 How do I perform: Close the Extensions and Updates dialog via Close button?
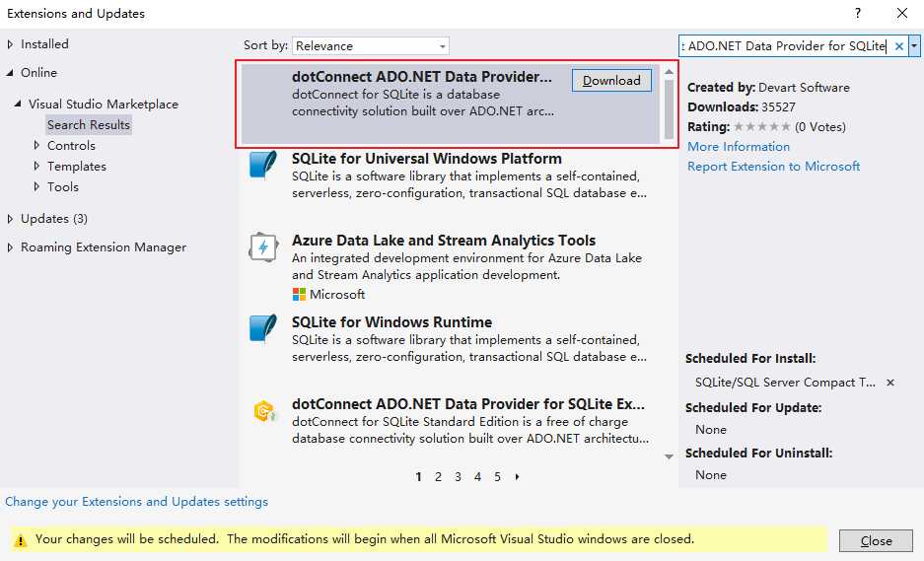(876, 541)
